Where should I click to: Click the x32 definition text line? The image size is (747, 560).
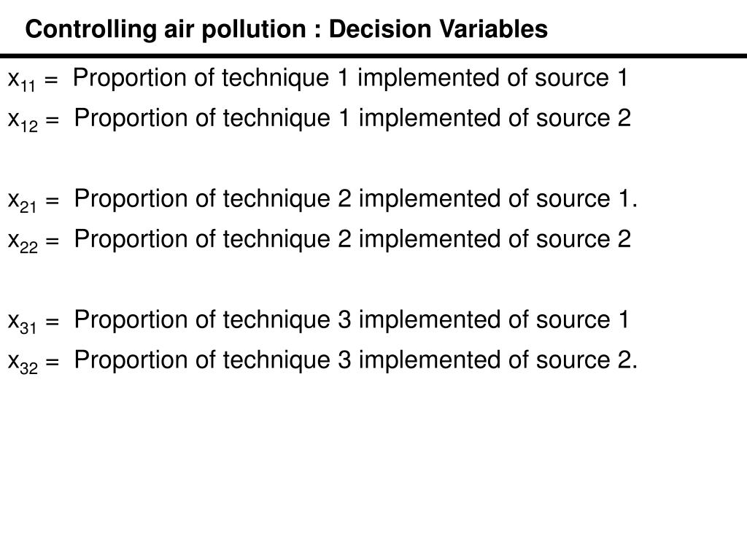point(355,360)
